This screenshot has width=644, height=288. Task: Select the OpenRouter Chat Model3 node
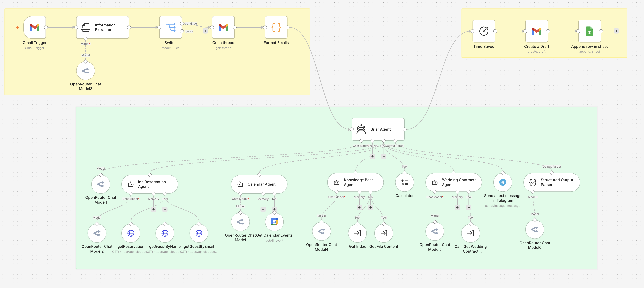(86, 71)
